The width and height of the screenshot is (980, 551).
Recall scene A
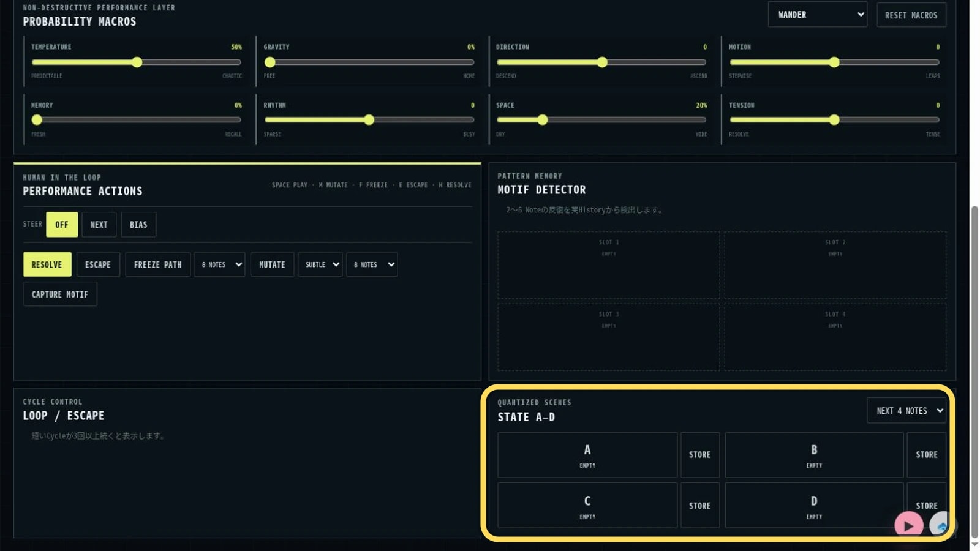pos(587,455)
